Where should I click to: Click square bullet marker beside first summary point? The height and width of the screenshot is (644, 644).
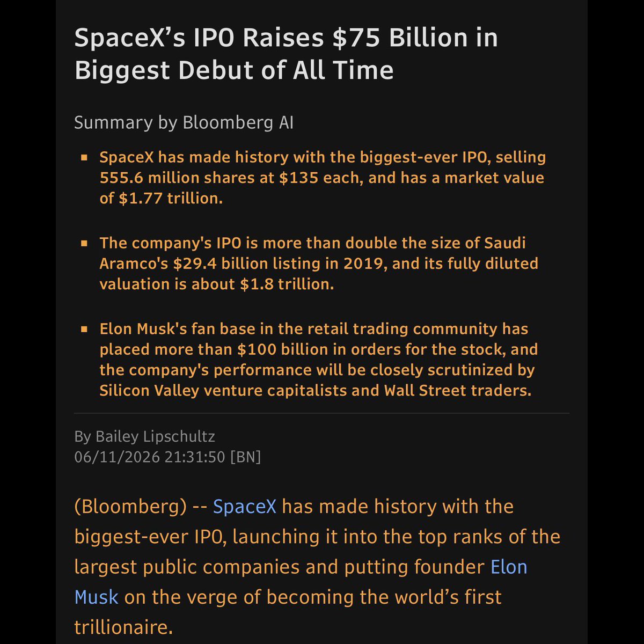tap(84, 158)
